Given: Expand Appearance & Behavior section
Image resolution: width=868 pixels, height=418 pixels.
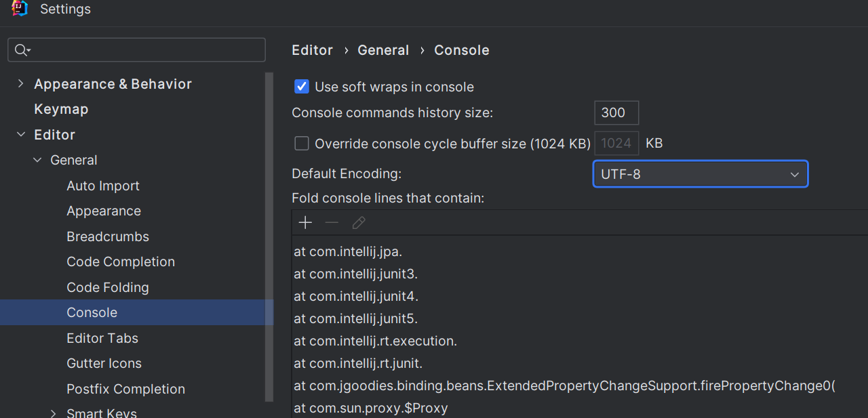Looking at the screenshot, I should click(20, 83).
